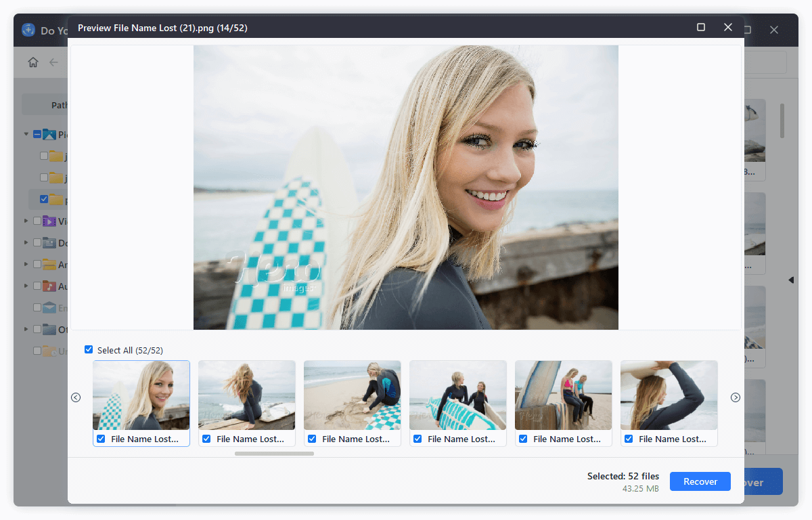
Task: Click the Videos category icon in sidebar
Action: coord(49,221)
